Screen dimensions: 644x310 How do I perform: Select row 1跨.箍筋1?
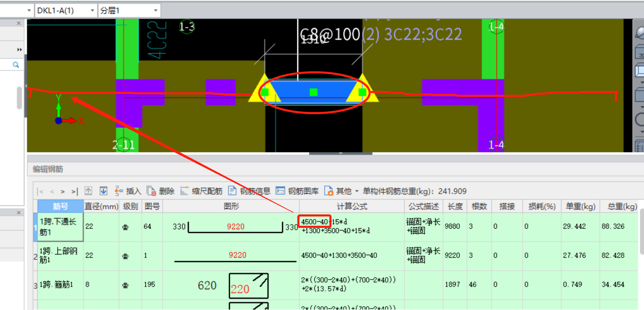pyautogui.click(x=61, y=285)
